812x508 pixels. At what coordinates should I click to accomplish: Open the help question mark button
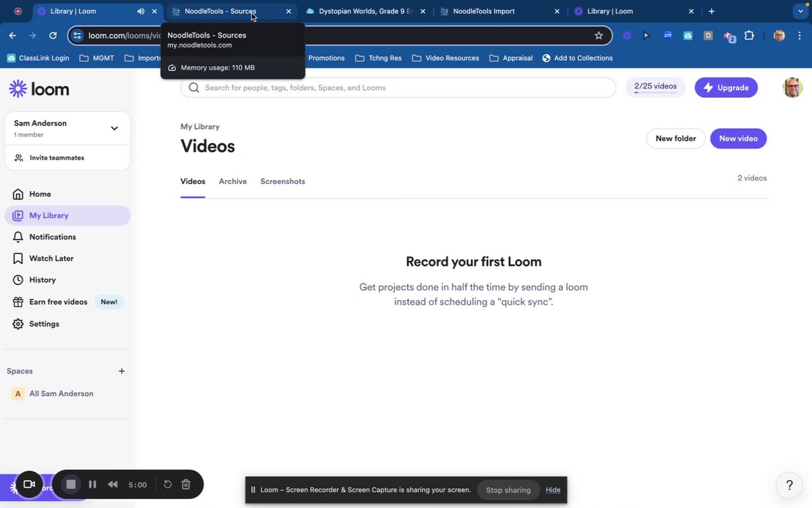pos(789,486)
